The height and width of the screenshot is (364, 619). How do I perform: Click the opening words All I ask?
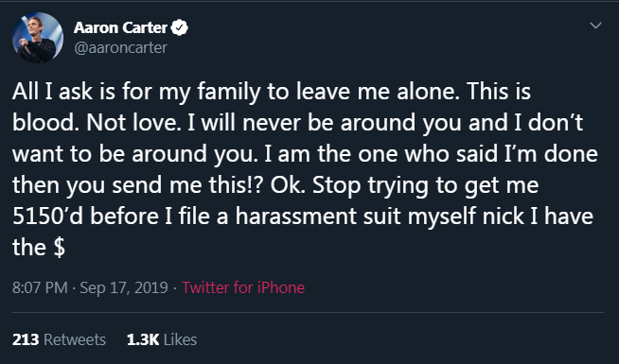[x=52, y=92]
